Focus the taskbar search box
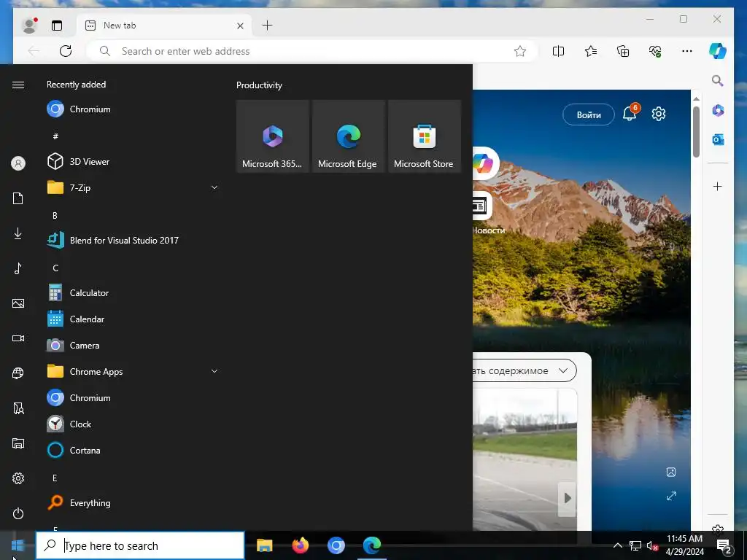Viewport: 747px width, 560px height. coord(140,545)
